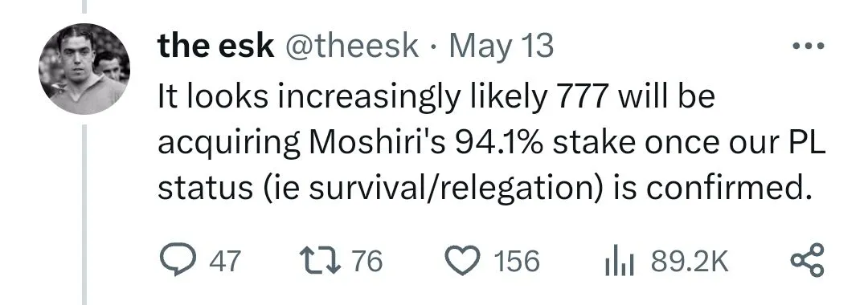Click the thread line below the avatar
This screenshot has width=868, height=305.
tap(84, 214)
